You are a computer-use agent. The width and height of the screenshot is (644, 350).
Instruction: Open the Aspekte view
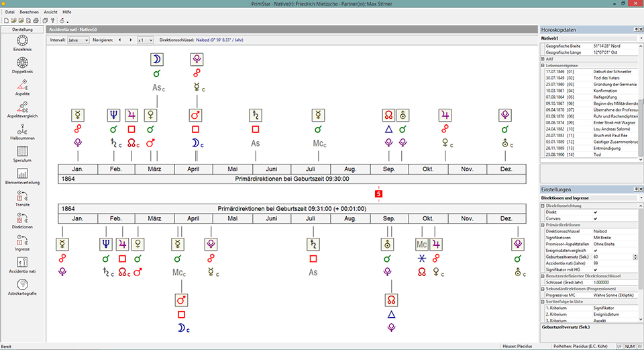(22, 87)
